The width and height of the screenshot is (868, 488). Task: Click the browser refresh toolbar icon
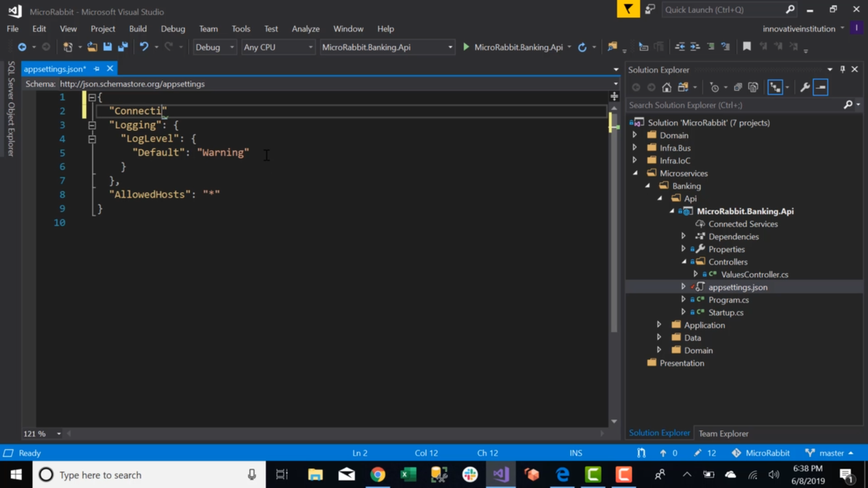(582, 47)
